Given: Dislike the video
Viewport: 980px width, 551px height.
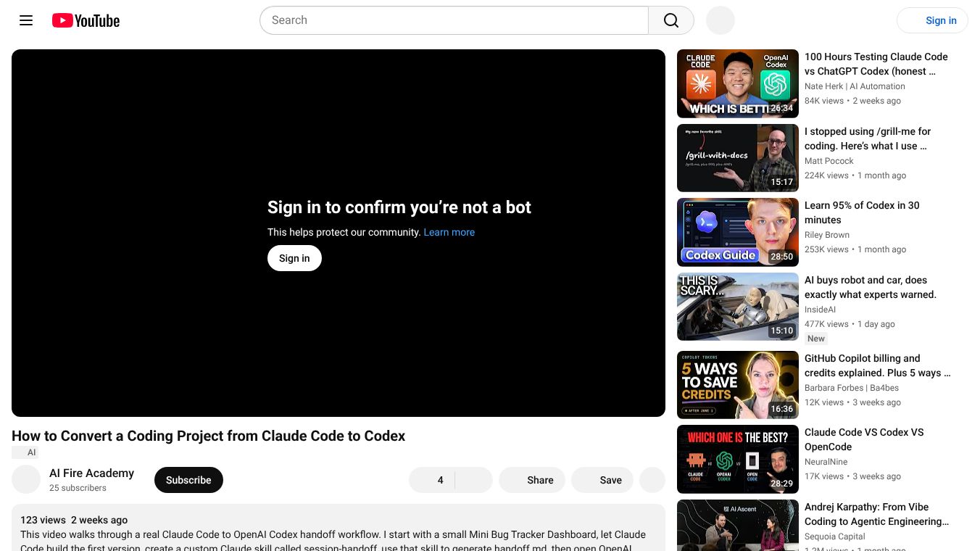Looking at the screenshot, I should point(474,480).
